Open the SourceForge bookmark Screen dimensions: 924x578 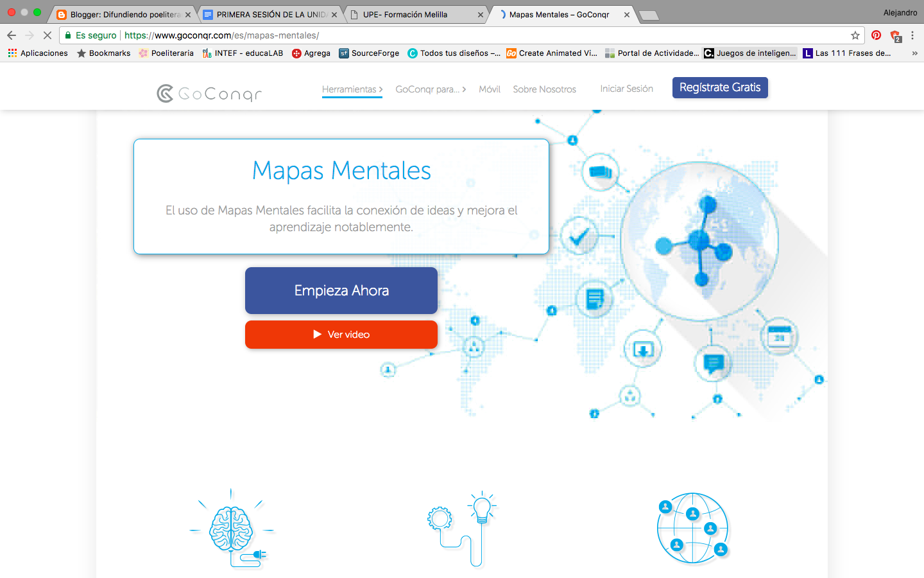click(369, 53)
